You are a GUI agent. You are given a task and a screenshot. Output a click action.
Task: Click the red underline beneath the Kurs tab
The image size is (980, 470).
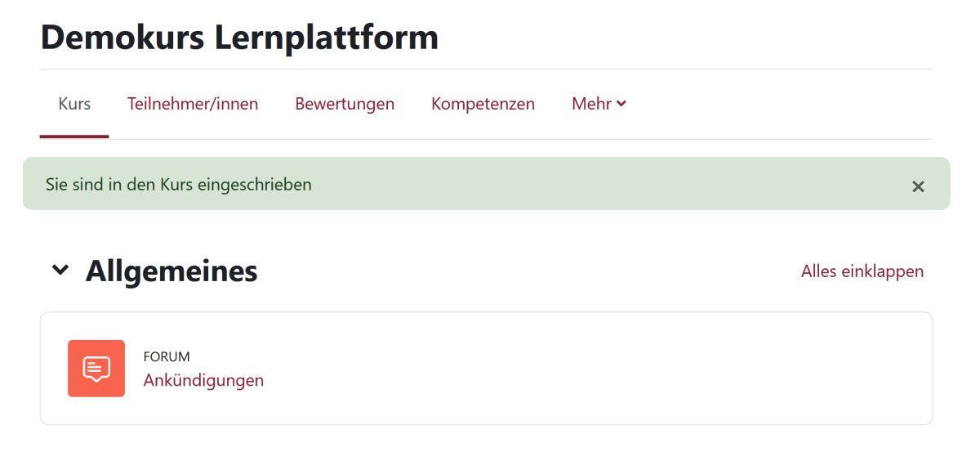coord(74,137)
